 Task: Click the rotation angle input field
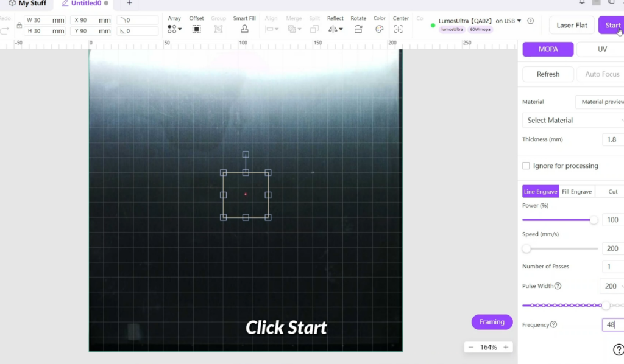(138, 31)
